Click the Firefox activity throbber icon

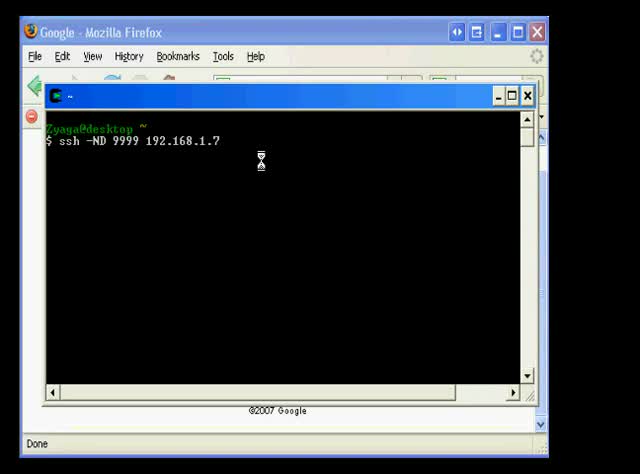coord(537,56)
